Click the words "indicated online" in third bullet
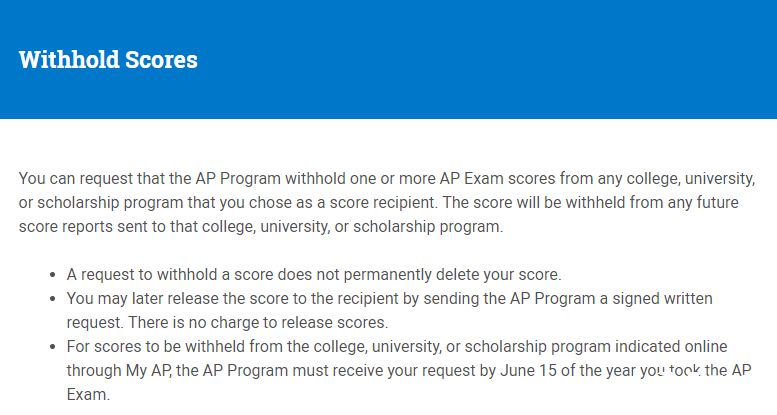 [x=671, y=347]
